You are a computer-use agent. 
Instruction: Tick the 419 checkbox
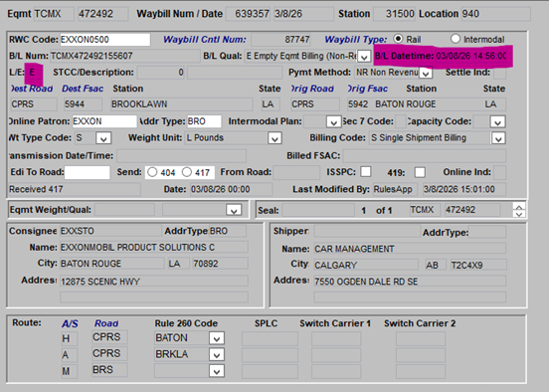pyautogui.click(x=420, y=172)
